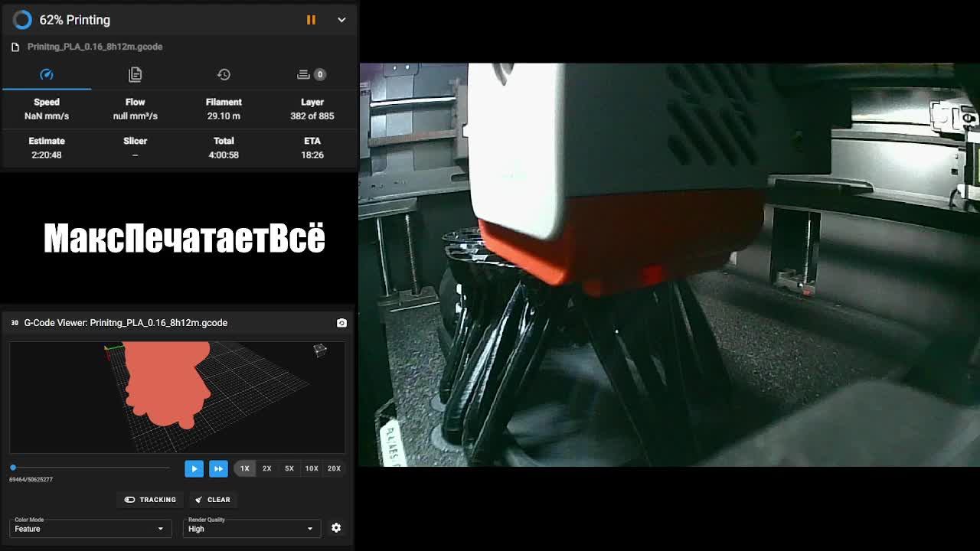Click the G-Code position counter 69464/50625277
The image size is (980, 551).
pos(31,480)
